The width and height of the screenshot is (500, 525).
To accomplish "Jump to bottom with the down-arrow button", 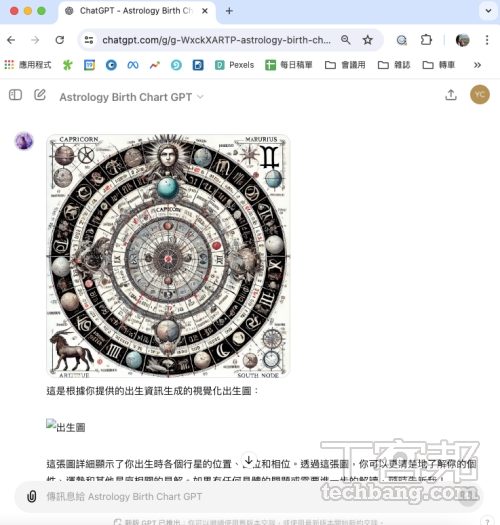I will (x=248, y=459).
